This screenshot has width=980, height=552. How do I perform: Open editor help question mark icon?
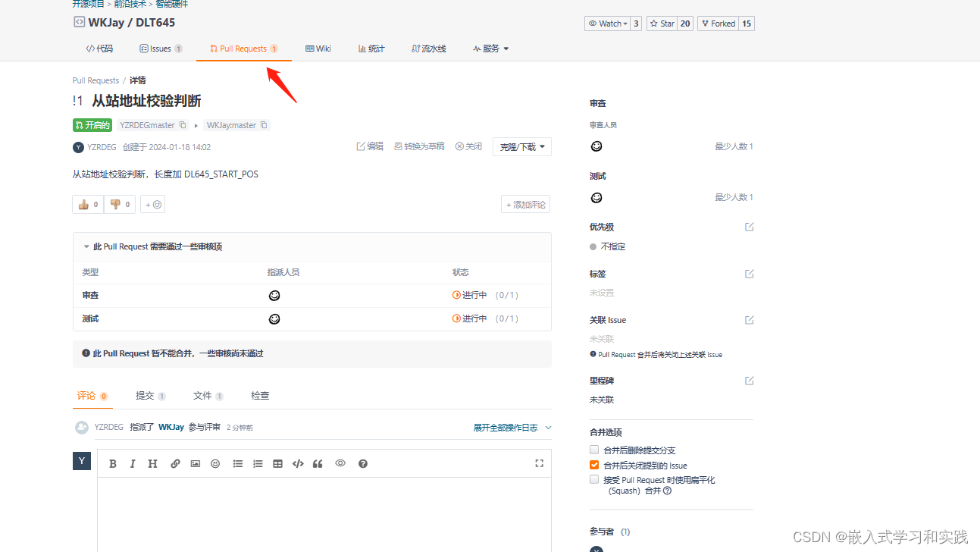pyautogui.click(x=363, y=463)
